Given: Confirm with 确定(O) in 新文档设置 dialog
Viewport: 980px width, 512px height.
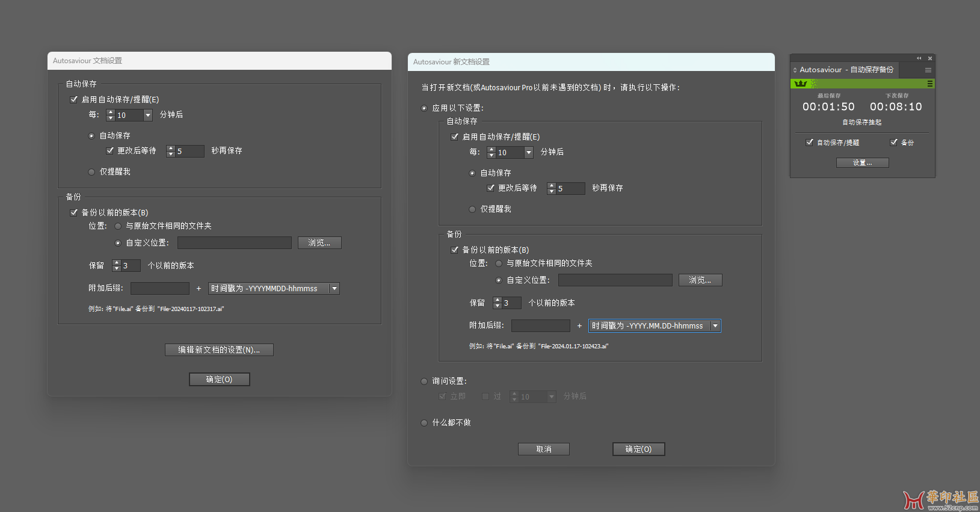Looking at the screenshot, I should [639, 449].
